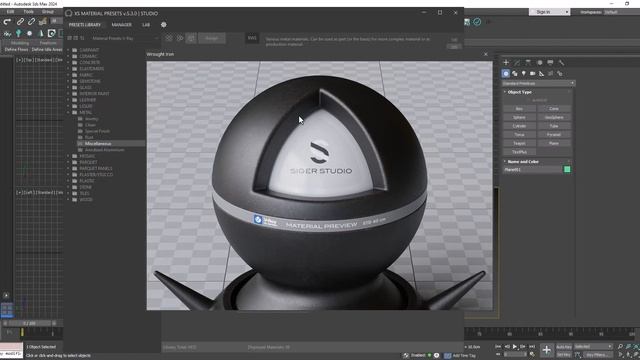Open the Edit menu in 3ds Max

point(10,12)
